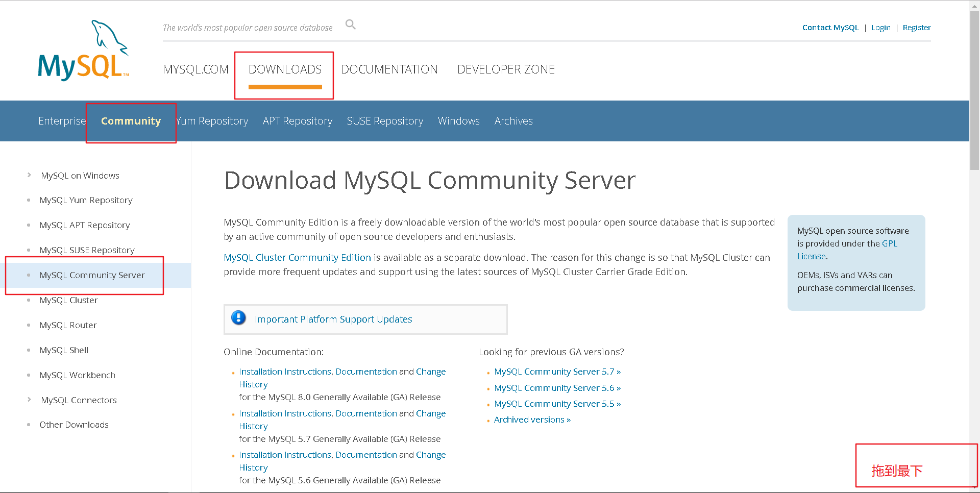Open the SUSE Repository tab
Viewport: 980px width, 493px height.
(x=385, y=121)
